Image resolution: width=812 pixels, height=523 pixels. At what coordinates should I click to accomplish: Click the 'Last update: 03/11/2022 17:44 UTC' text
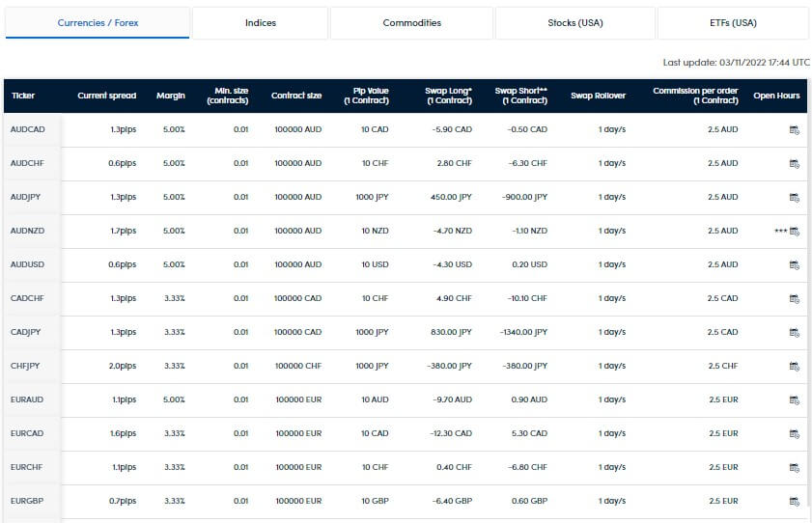click(736, 62)
